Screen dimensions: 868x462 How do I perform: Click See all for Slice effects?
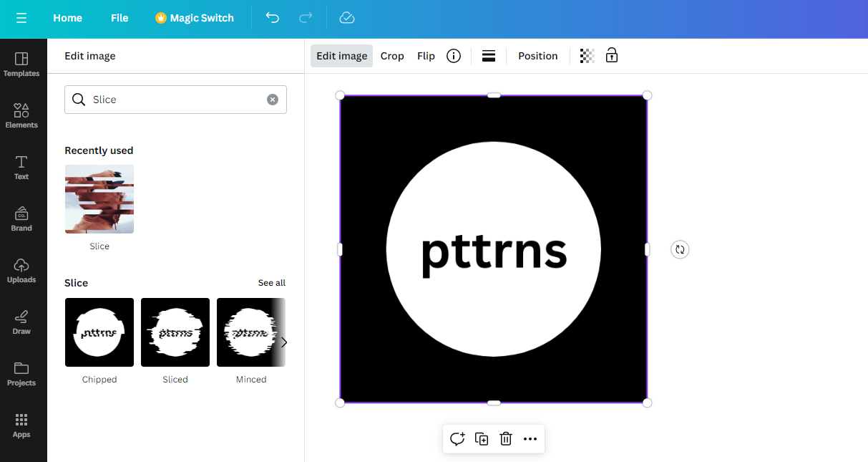click(272, 283)
